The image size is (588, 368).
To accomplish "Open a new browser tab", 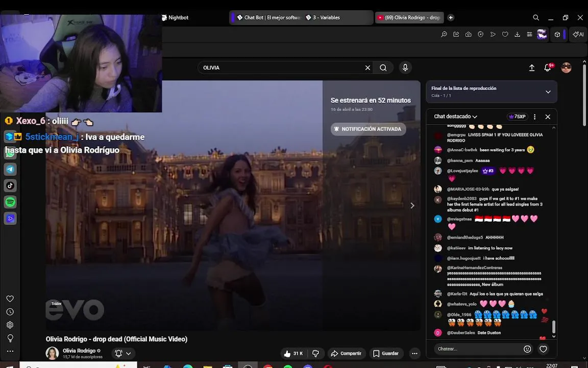I will 451,18.
